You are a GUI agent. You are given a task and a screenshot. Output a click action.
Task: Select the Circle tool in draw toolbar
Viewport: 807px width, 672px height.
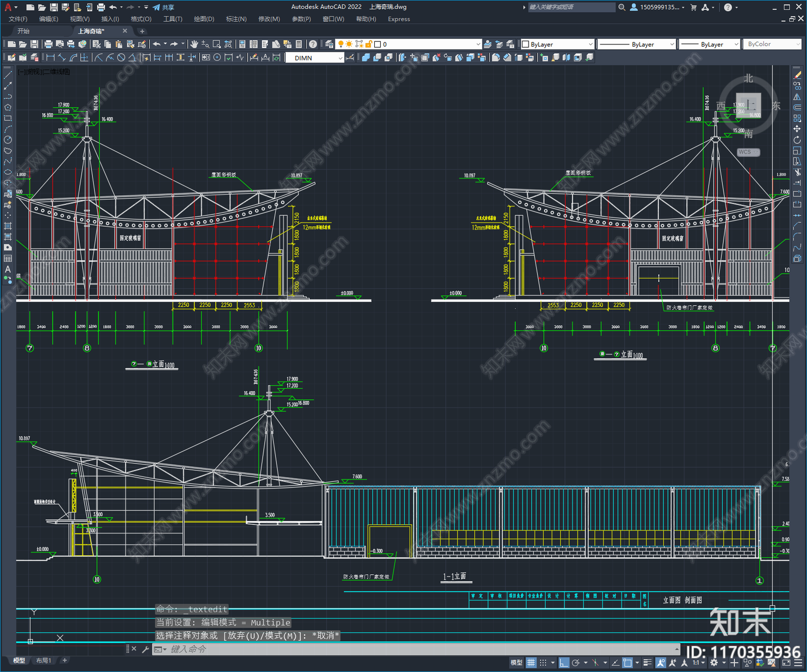8,140
